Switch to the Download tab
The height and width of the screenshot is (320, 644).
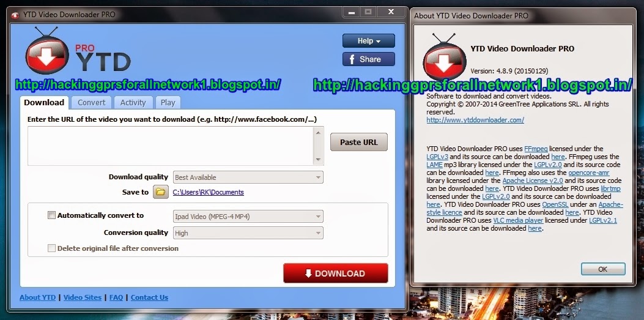point(44,103)
